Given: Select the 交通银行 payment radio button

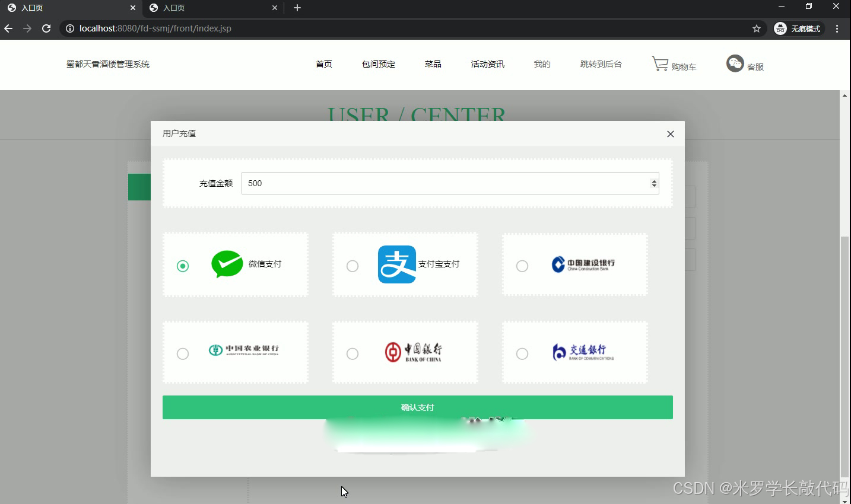Looking at the screenshot, I should [x=522, y=354].
